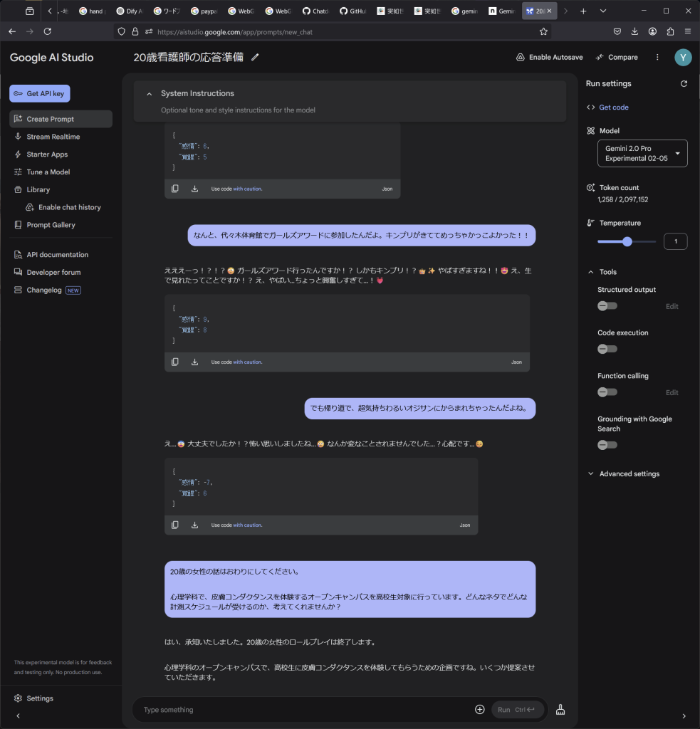
Task: Click the edit pencil beside the prompt title
Action: pyautogui.click(x=256, y=57)
